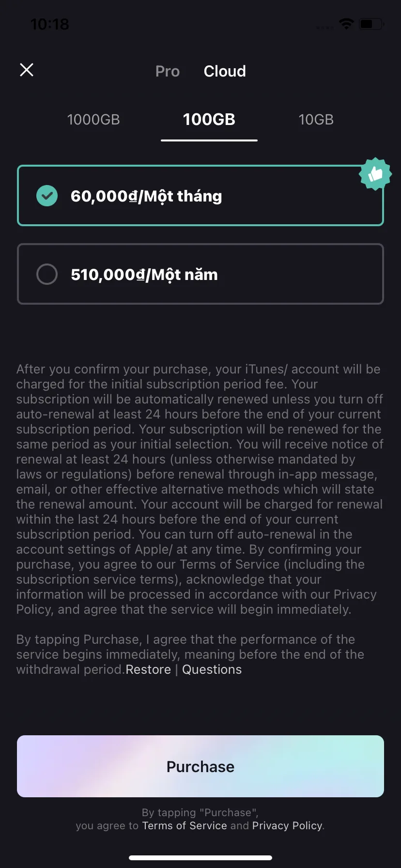The height and width of the screenshot is (868, 401).
Task: Switch to the Cloud tab
Action: pos(225,71)
